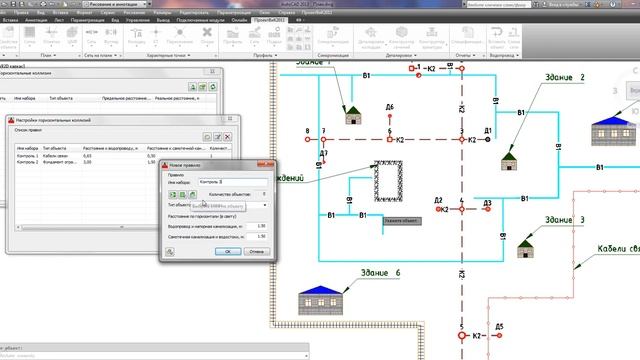640x360 pixels.
Task: Click the Пересечение ribbon icon
Action: point(180,36)
